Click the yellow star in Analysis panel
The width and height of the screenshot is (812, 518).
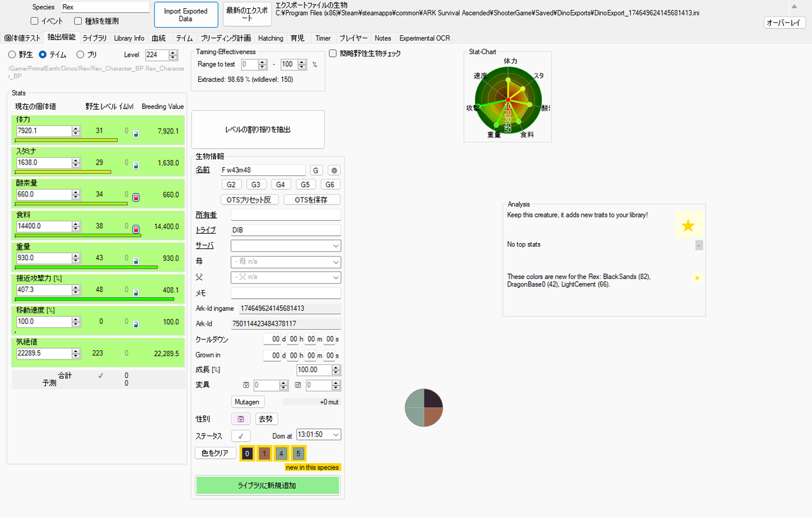(x=687, y=225)
